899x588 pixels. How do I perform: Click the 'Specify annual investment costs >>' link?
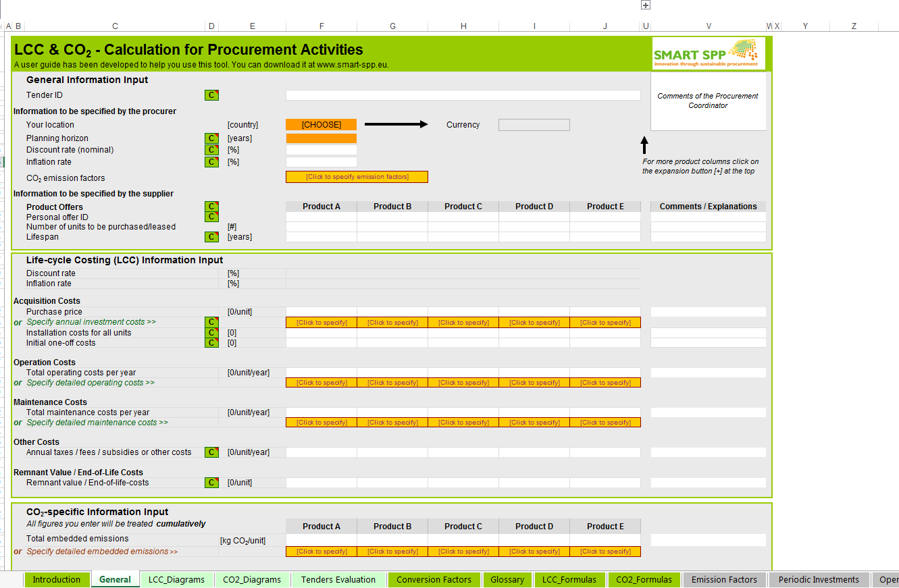(91, 322)
